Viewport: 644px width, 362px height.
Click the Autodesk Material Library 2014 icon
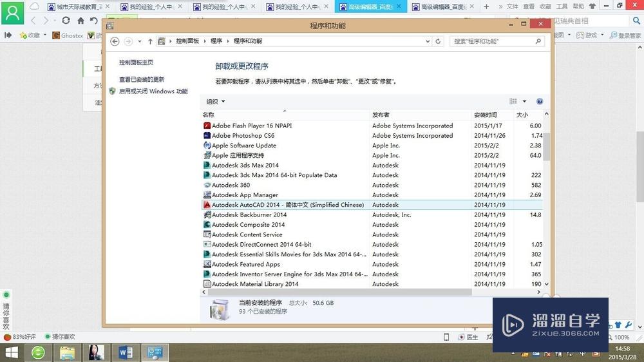pos(207,284)
